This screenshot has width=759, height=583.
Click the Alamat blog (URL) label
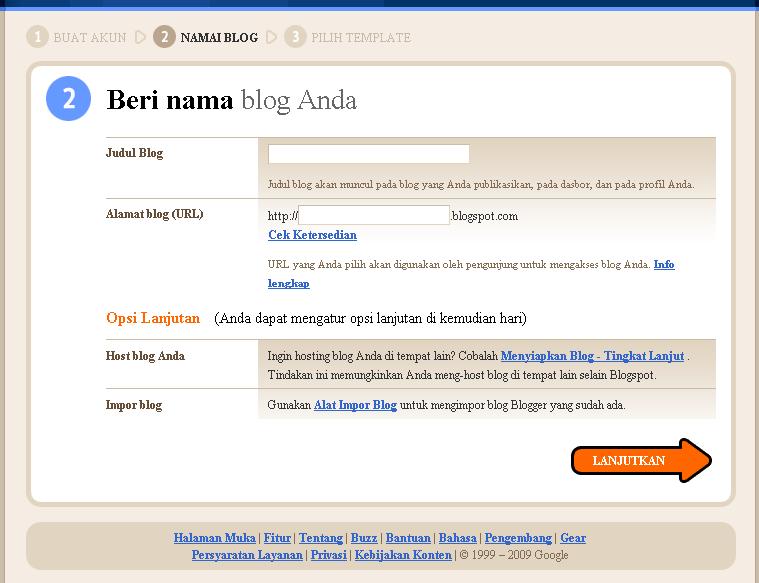click(154, 214)
